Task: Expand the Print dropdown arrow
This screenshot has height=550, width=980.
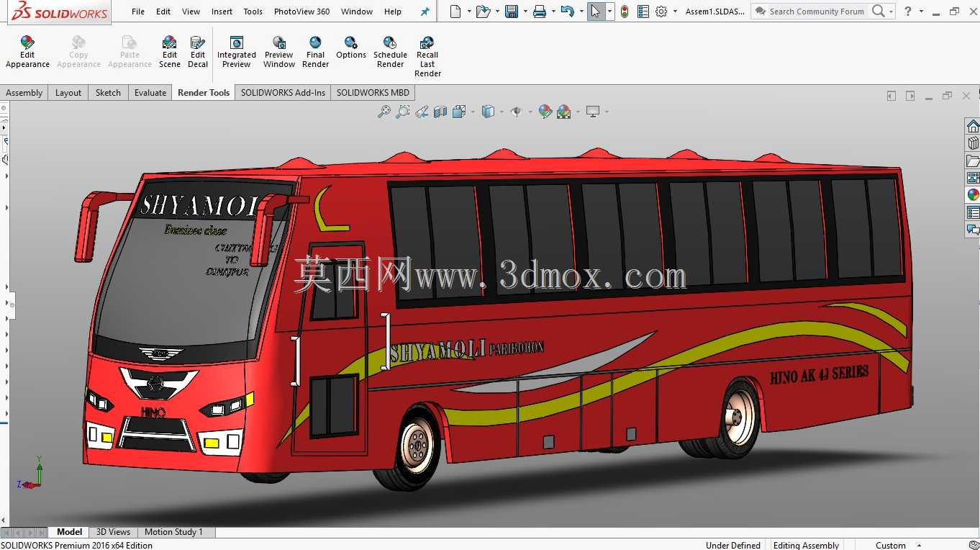Action: tap(553, 12)
